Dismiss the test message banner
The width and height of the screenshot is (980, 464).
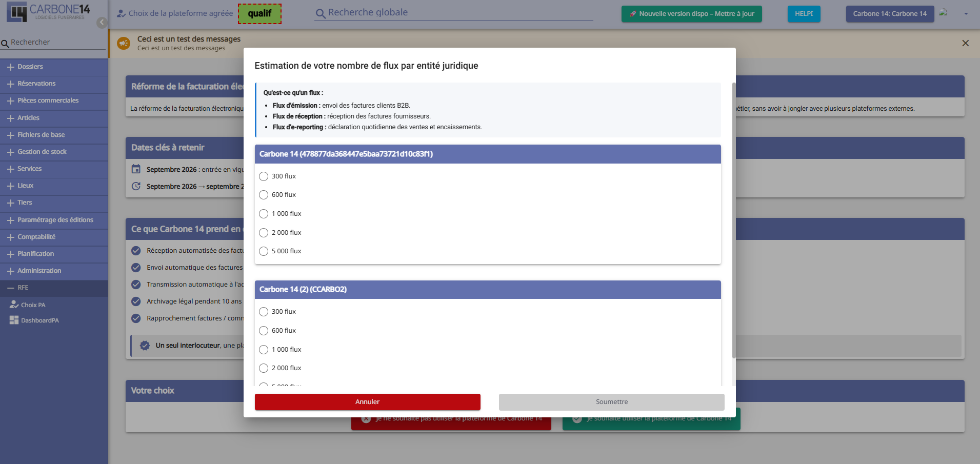(x=966, y=43)
